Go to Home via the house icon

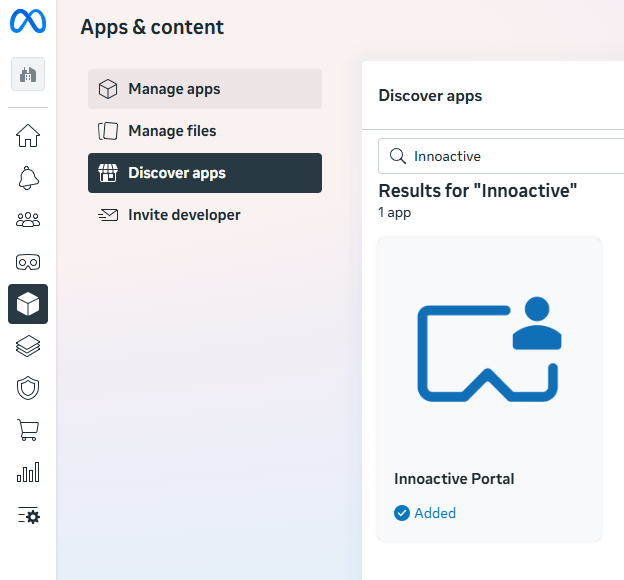pyautogui.click(x=28, y=136)
